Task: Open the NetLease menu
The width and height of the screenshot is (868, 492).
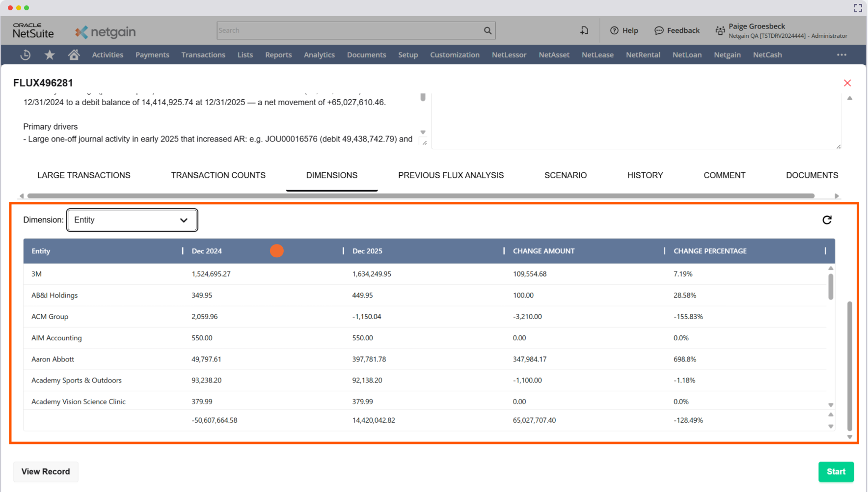Action: coord(597,55)
